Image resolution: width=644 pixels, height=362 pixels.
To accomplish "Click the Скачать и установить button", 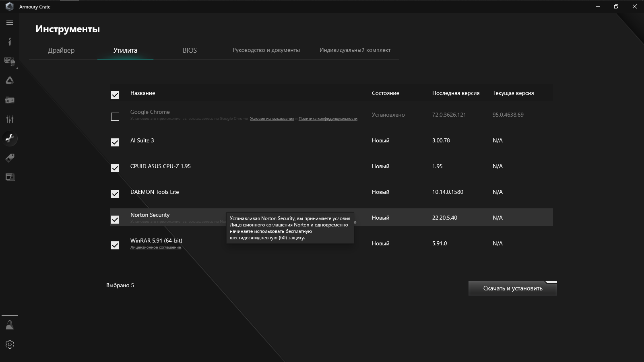I will pyautogui.click(x=512, y=288).
